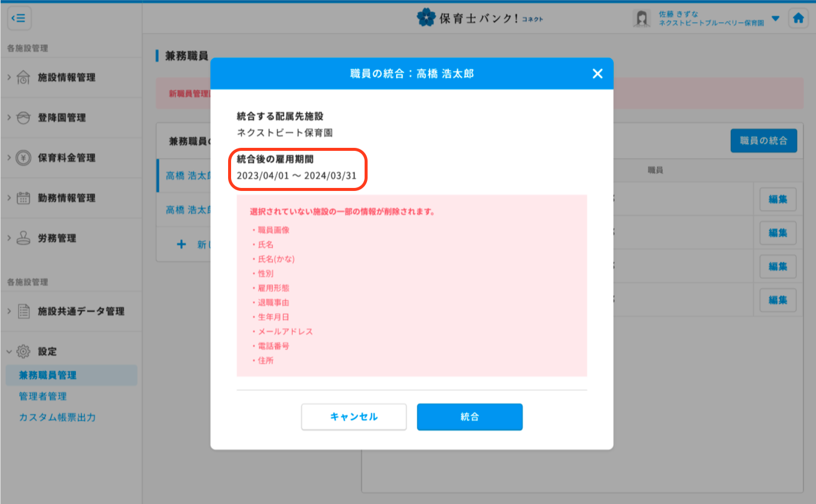
Task: Expand the 施設情報管理 menu chevron
Action: point(9,77)
